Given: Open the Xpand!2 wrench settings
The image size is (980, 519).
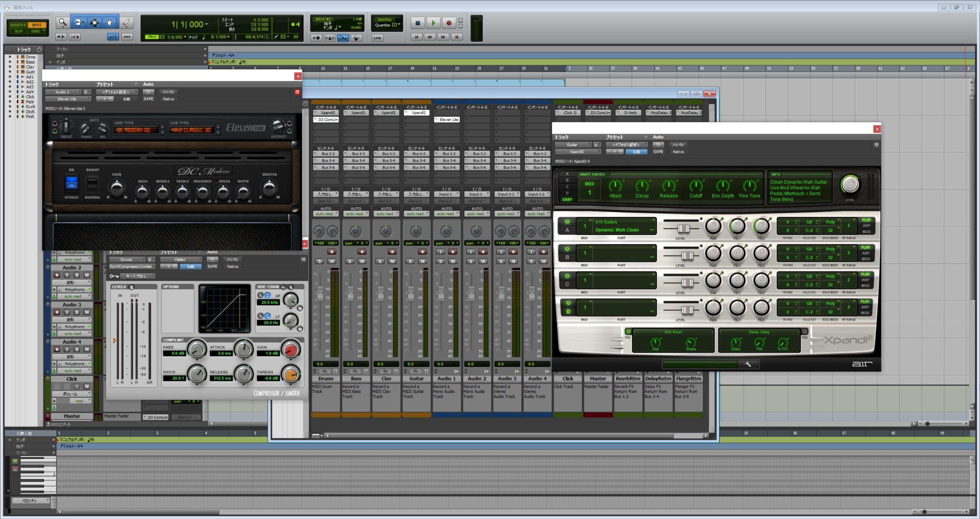Looking at the screenshot, I should click(748, 364).
